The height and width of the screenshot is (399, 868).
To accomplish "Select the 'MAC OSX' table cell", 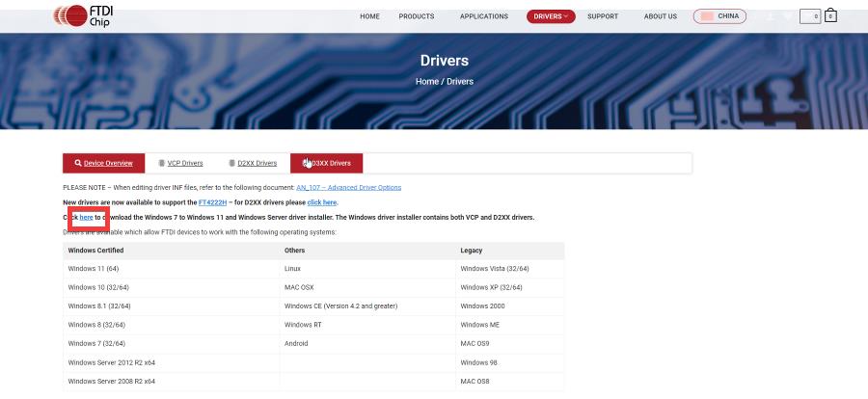I will click(367, 288).
